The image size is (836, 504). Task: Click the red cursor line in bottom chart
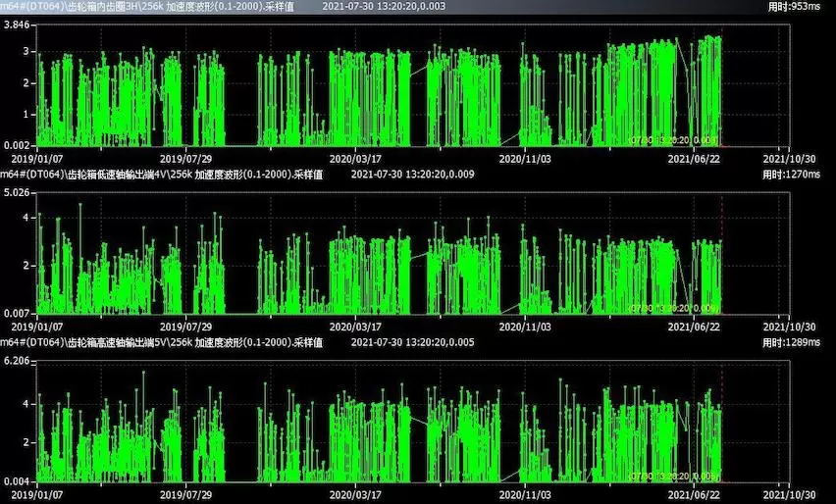tap(721, 422)
